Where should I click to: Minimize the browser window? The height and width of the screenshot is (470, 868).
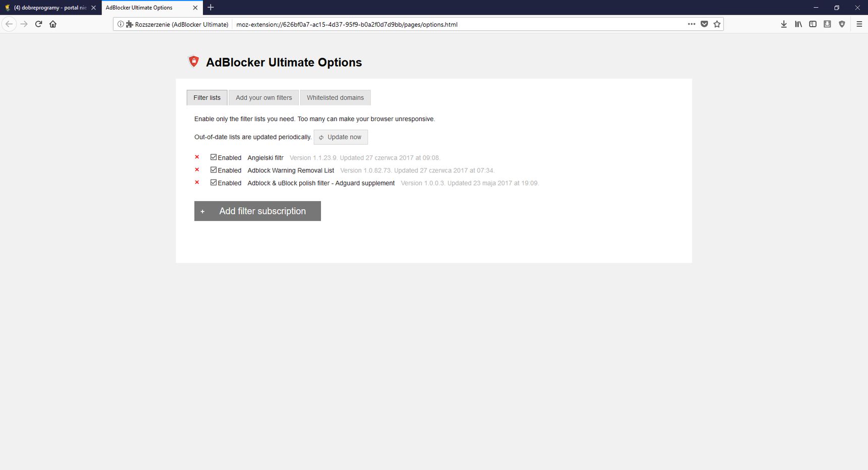(x=816, y=8)
